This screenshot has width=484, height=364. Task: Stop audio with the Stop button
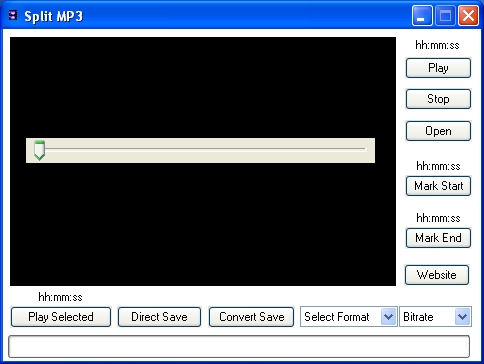coord(438,99)
